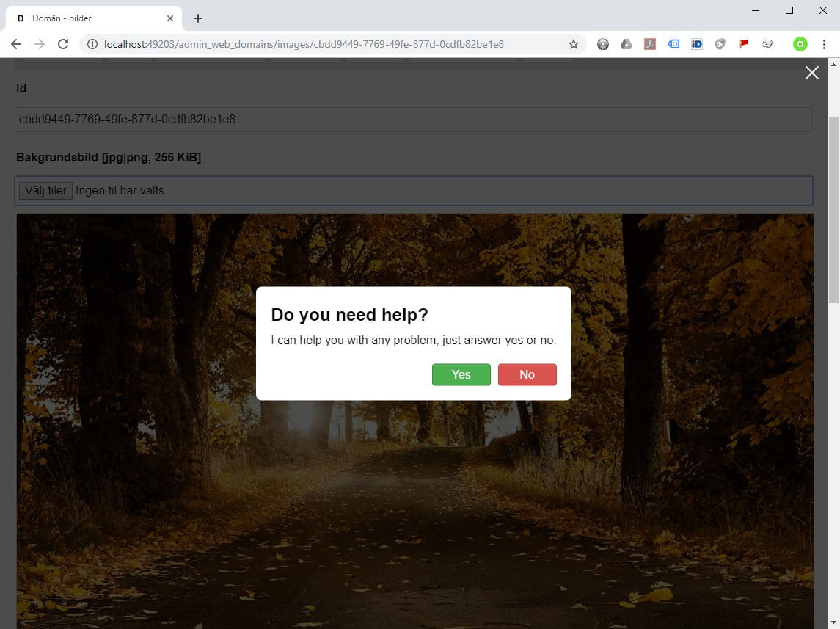Open the iD extension icon
840x629 pixels.
click(696, 44)
